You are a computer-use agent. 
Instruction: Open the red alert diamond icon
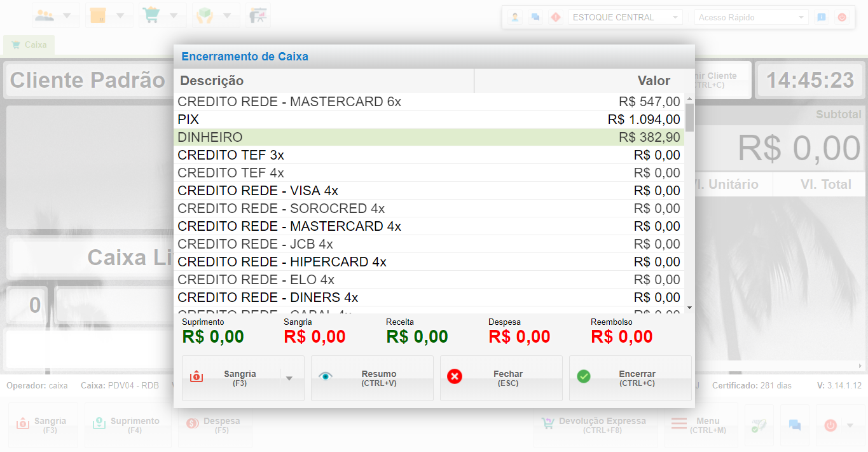[x=555, y=17]
